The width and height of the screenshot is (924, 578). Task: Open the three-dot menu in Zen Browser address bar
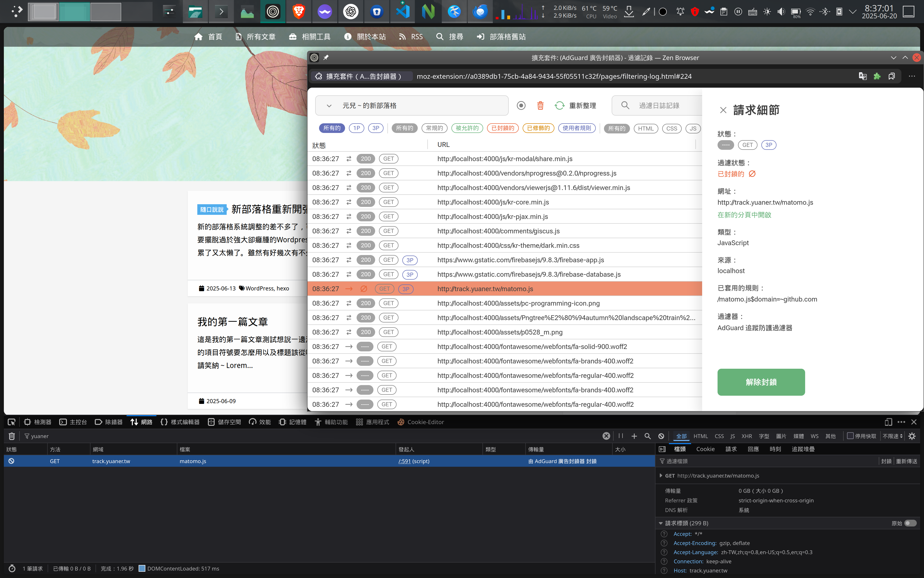(x=912, y=76)
